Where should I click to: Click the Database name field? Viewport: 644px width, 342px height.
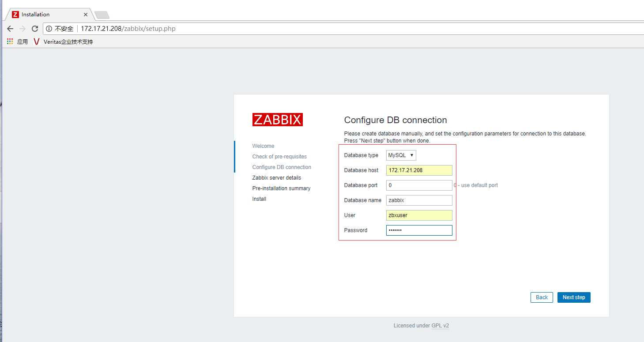[419, 200]
